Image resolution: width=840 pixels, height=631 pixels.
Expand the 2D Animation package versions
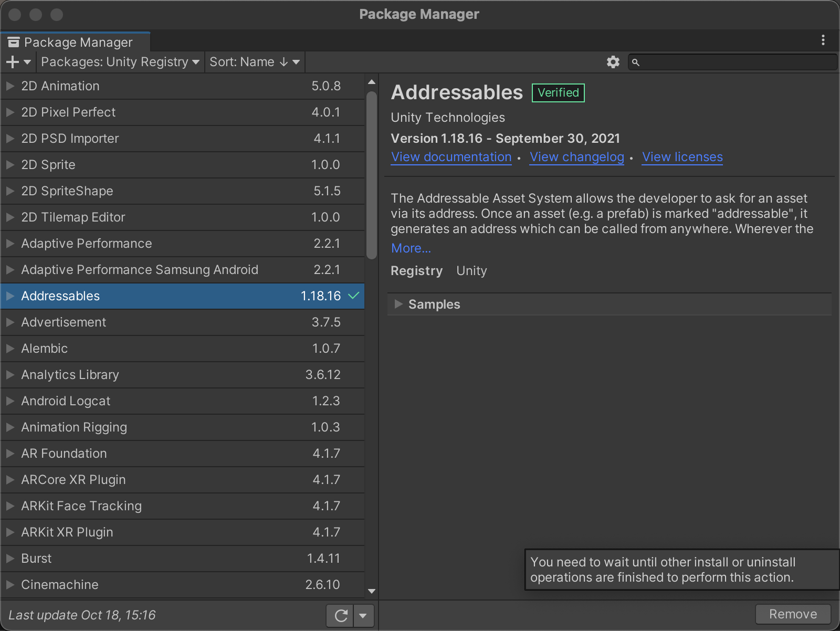tap(10, 86)
